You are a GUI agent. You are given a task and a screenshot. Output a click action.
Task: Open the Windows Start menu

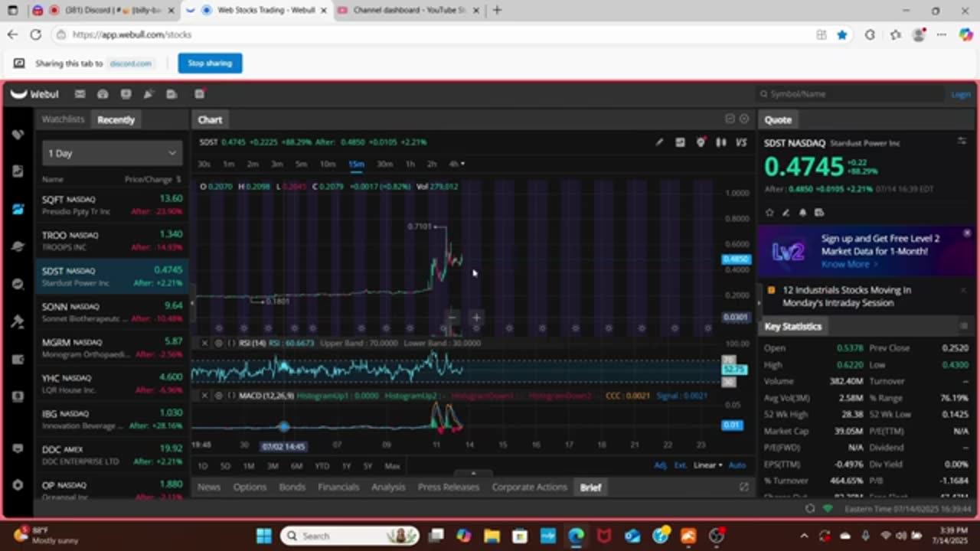(x=263, y=536)
